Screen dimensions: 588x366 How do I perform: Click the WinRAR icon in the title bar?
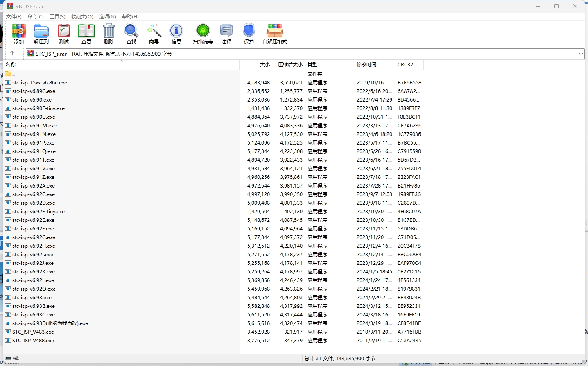coord(9,6)
